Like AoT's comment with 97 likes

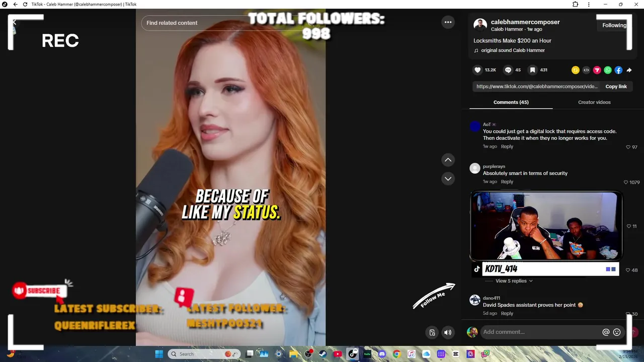click(628, 147)
